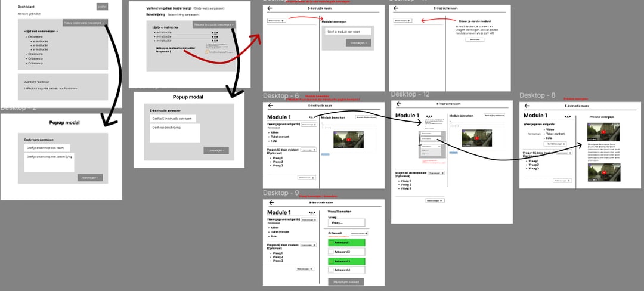The image size is (644, 291).
Task: Tick the Antwoord 3 checkbox
Action: (332, 261)
